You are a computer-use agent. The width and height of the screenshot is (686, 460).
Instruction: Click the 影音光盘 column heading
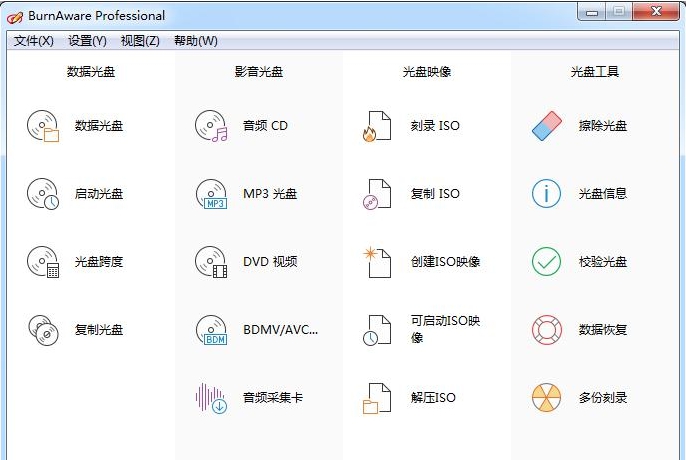pyautogui.click(x=259, y=72)
